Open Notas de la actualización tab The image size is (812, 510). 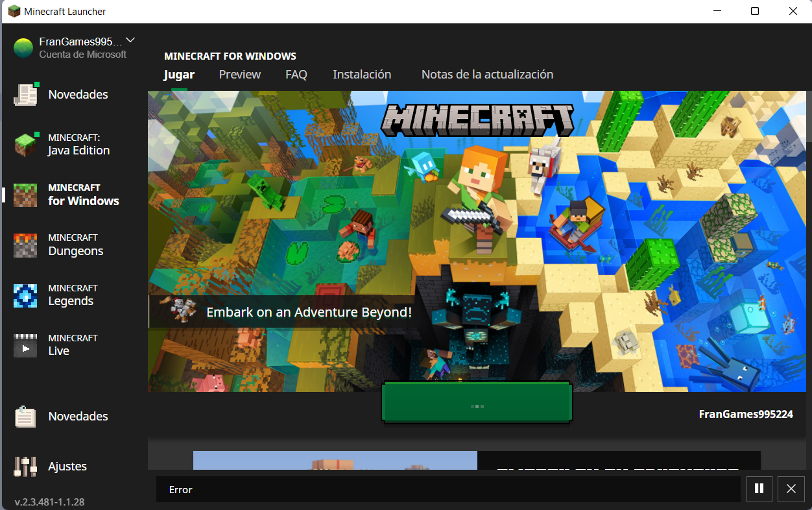pos(488,75)
